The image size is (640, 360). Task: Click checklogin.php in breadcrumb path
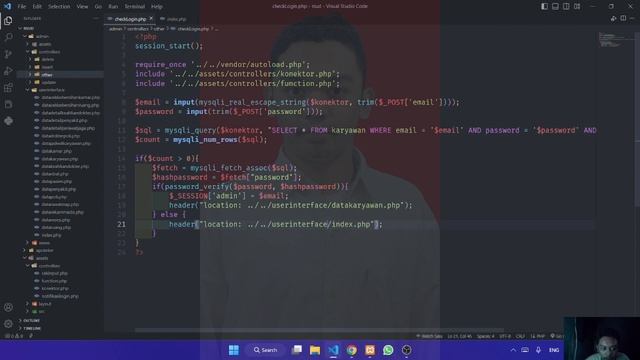193,29
